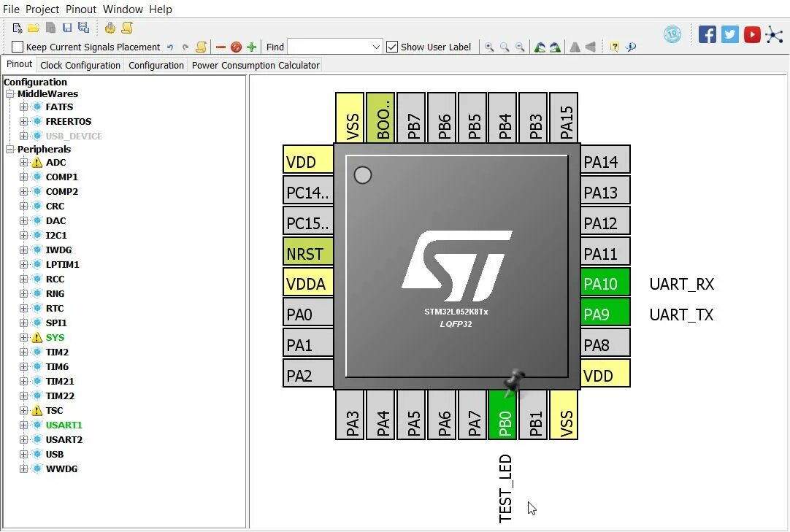Click the ADC warning triangle icon
The height and width of the screenshot is (532, 790).
pos(37,162)
